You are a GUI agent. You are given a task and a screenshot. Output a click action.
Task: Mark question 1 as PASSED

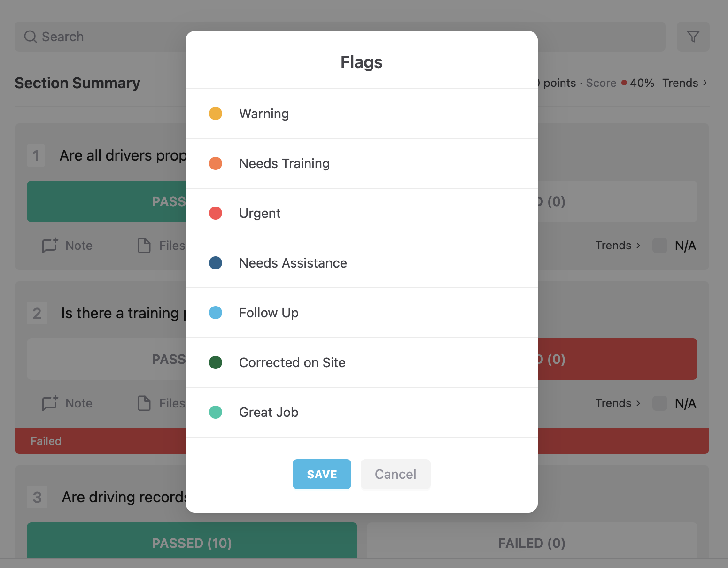106,201
